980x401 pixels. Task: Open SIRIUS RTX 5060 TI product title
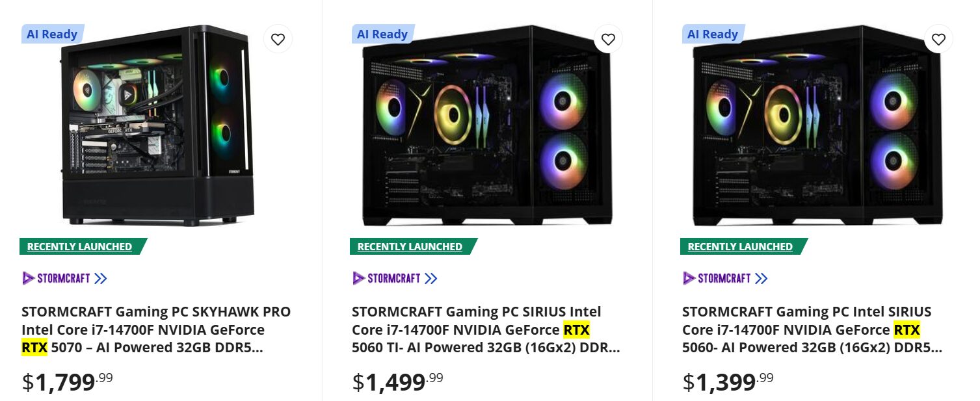(485, 330)
